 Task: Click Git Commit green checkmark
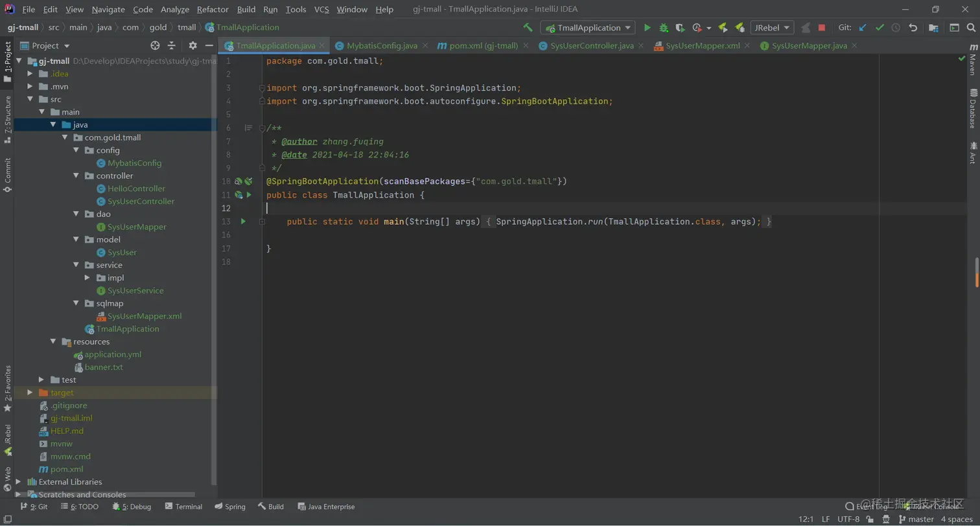pyautogui.click(x=880, y=28)
